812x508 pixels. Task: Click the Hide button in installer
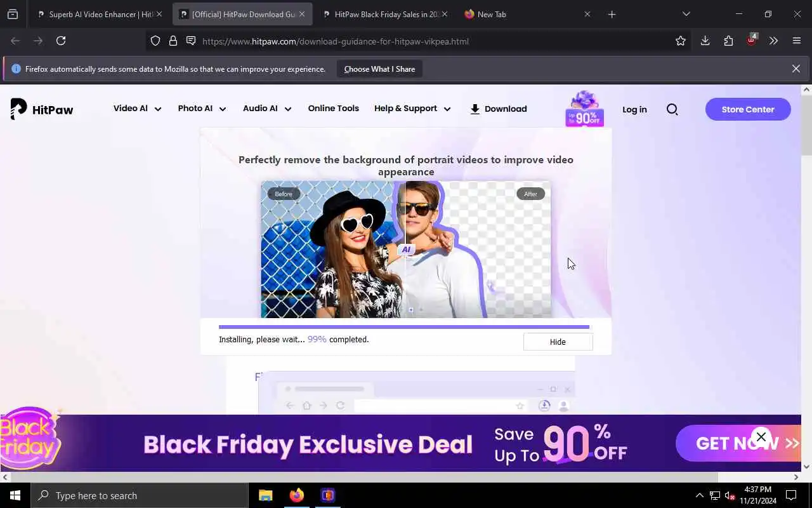(x=558, y=342)
